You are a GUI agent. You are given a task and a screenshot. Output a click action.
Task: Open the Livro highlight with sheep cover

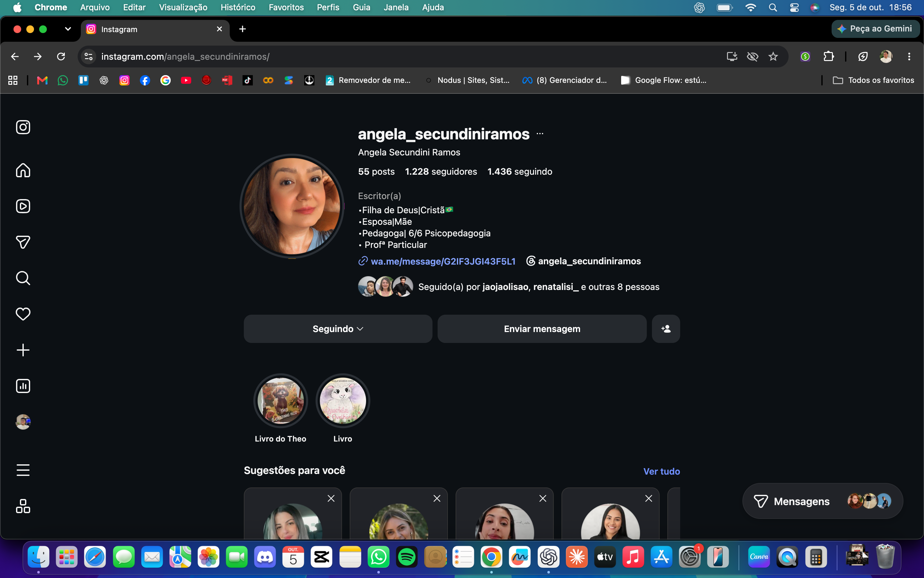tap(343, 401)
